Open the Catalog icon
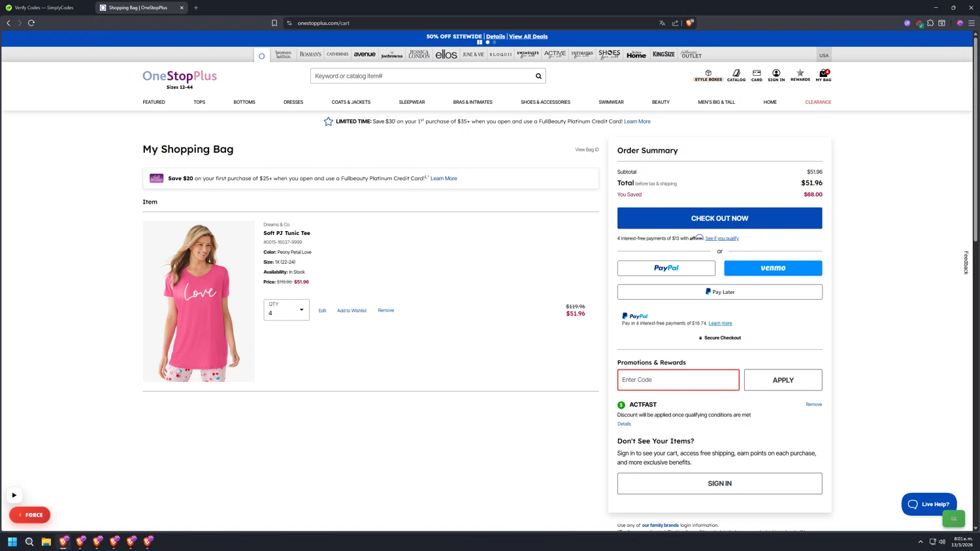Image resolution: width=980 pixels, height=551 pixels. [x=736, y=75]
